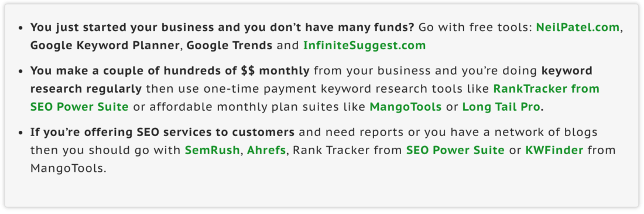Click the bold 'Google Trends' text
Screen dimensions: 644x214
coord(229,45)
